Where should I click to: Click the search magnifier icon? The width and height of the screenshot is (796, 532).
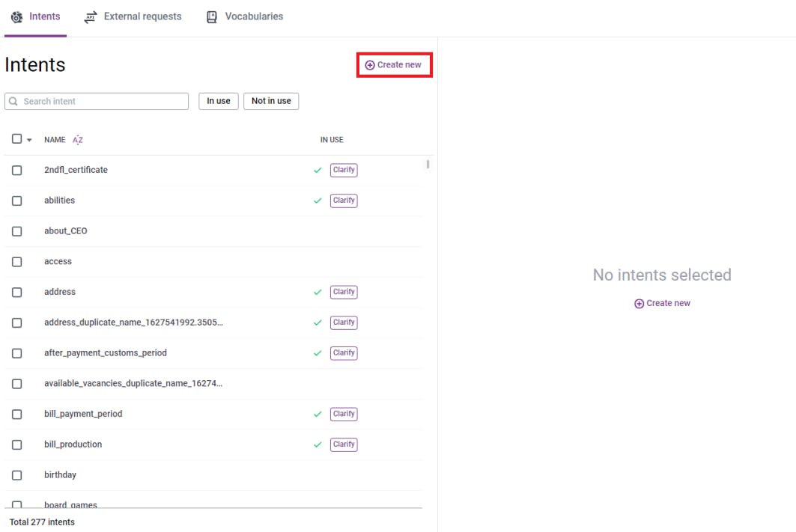13,102
